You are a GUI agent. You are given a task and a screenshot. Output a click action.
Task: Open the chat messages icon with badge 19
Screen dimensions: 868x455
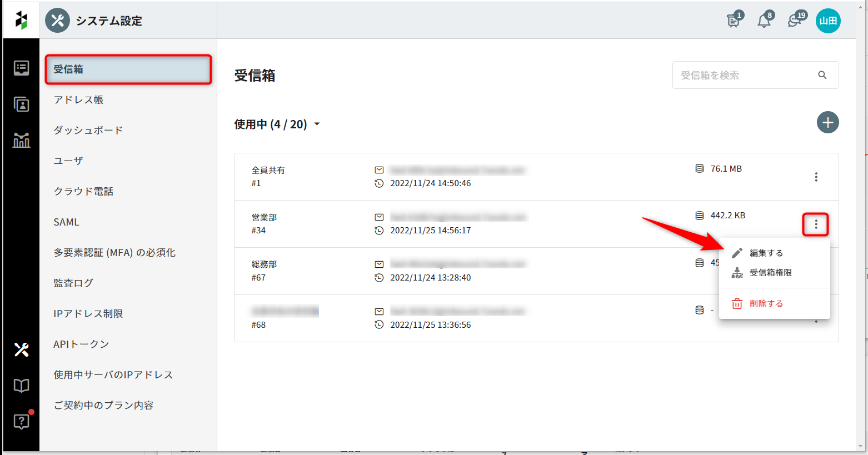tap(795, 21)
